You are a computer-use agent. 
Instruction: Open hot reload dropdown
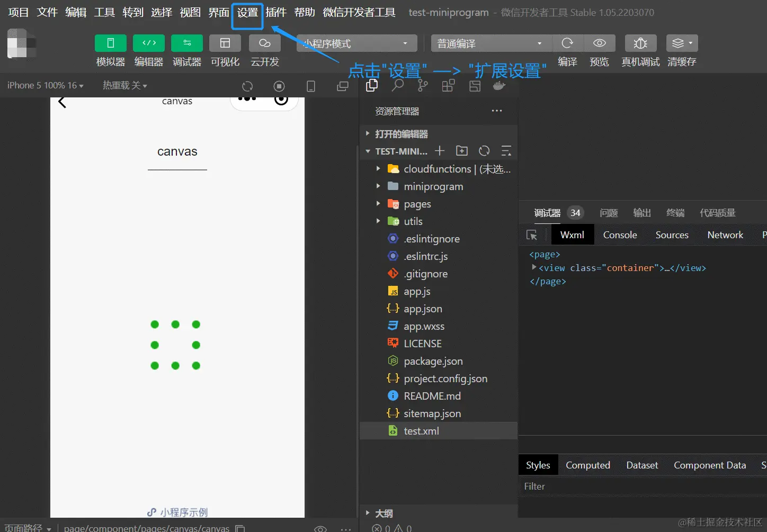125,85
